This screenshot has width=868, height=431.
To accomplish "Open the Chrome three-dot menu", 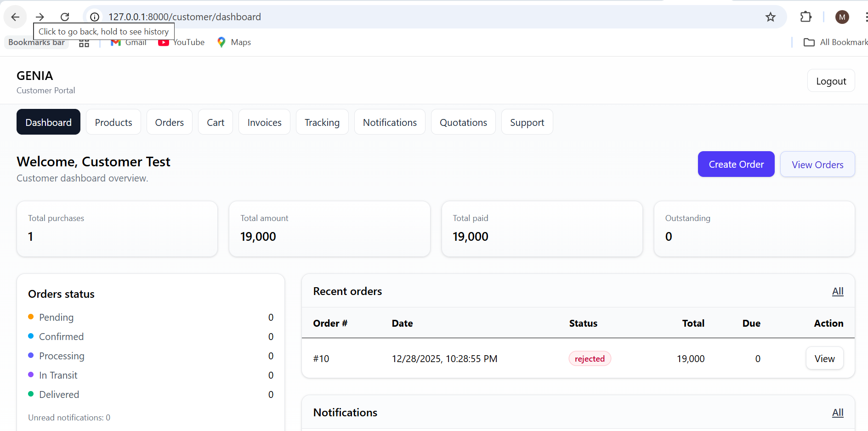I will 866,17.
